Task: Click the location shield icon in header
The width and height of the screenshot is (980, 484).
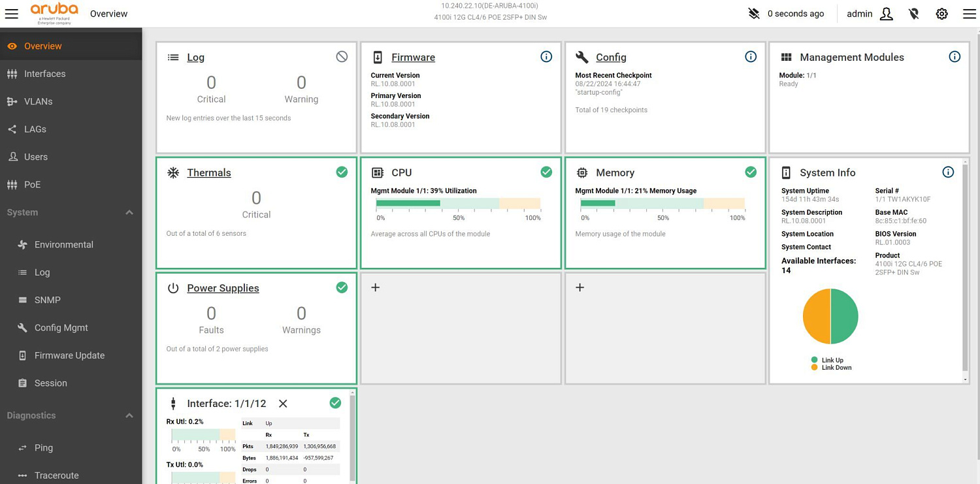Action: (914, 14)
